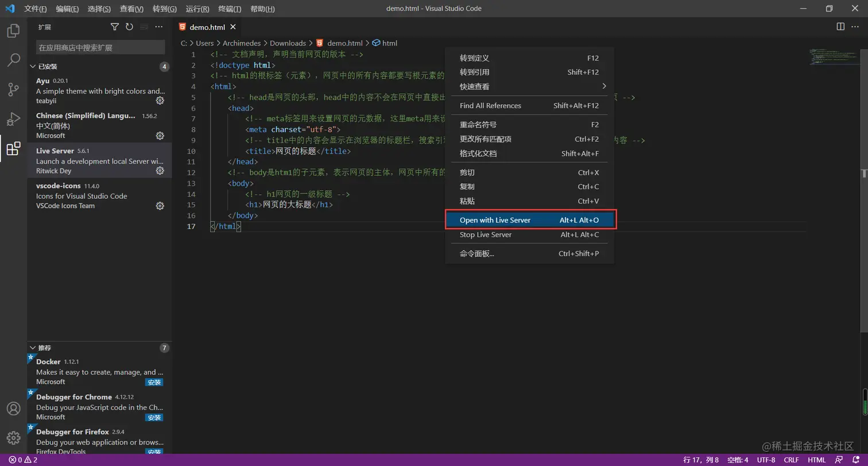Choose Find All References entry
The image size is (868, 466).
click(529, 106)
